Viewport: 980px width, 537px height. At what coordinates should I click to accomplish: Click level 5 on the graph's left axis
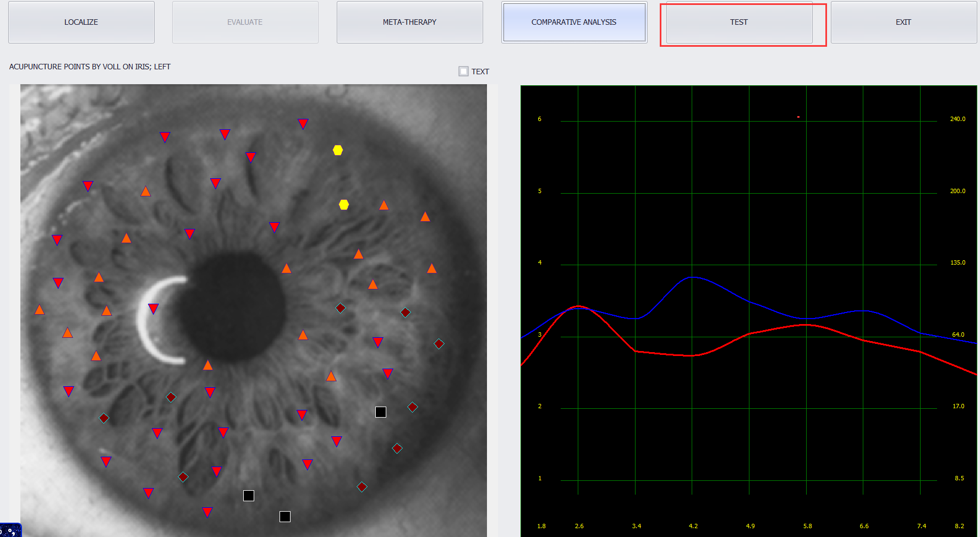point(540,191)
